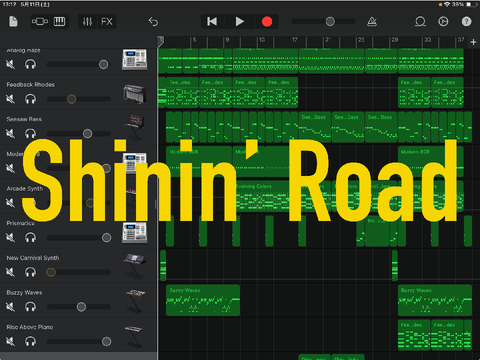
Task: Mute the Prismatica track
Action: [11, 237]
